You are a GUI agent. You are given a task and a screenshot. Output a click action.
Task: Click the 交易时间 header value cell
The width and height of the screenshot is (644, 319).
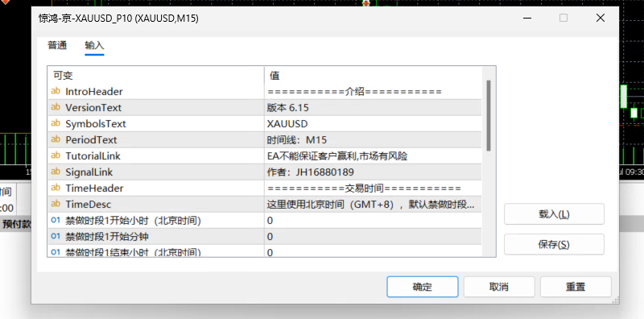(373, 188)
